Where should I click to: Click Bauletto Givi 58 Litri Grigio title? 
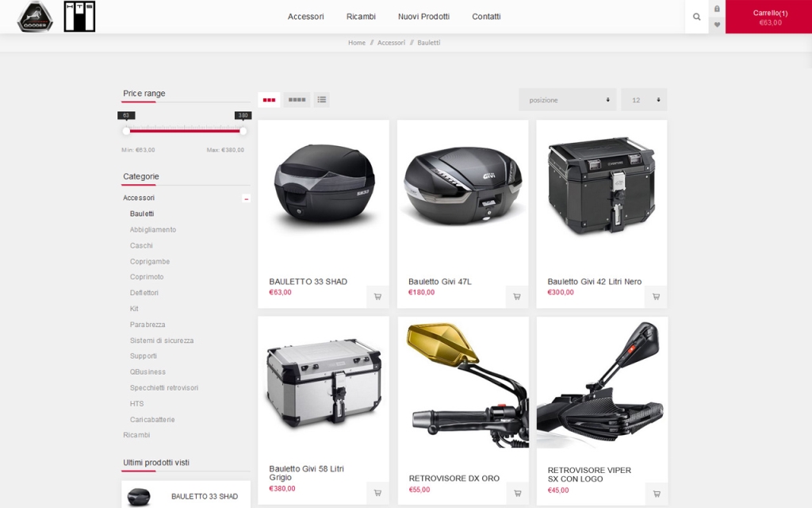coord(307,473)
